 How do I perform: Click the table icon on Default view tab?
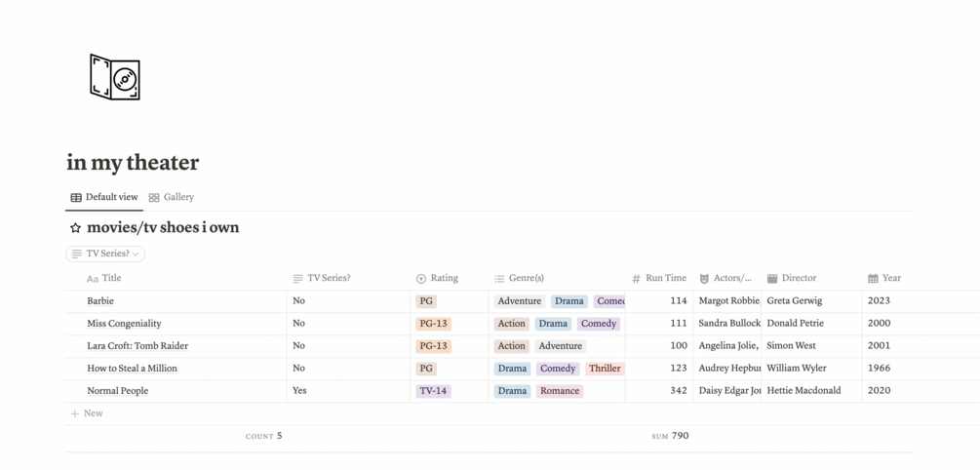point(76,198)
